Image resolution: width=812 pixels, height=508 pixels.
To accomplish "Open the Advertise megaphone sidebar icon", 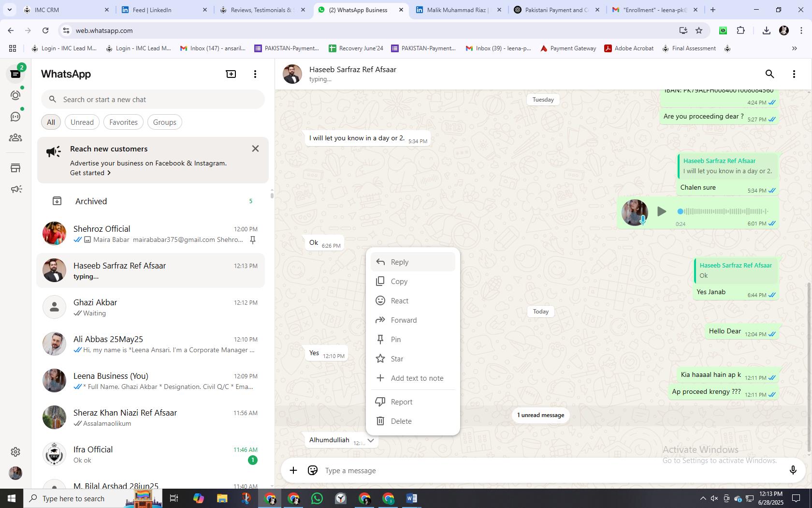I will (x=15, y=189).
